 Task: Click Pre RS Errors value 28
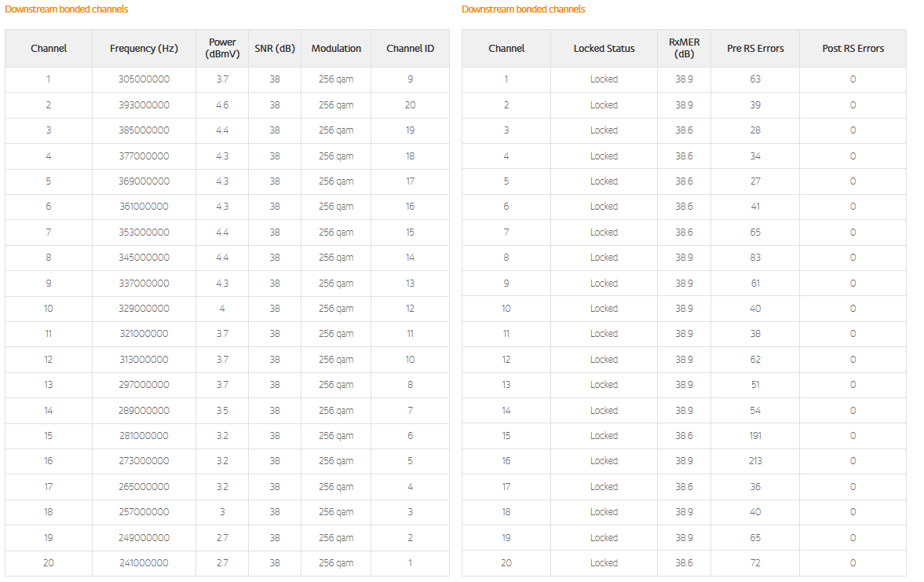[x=755, y=130]
